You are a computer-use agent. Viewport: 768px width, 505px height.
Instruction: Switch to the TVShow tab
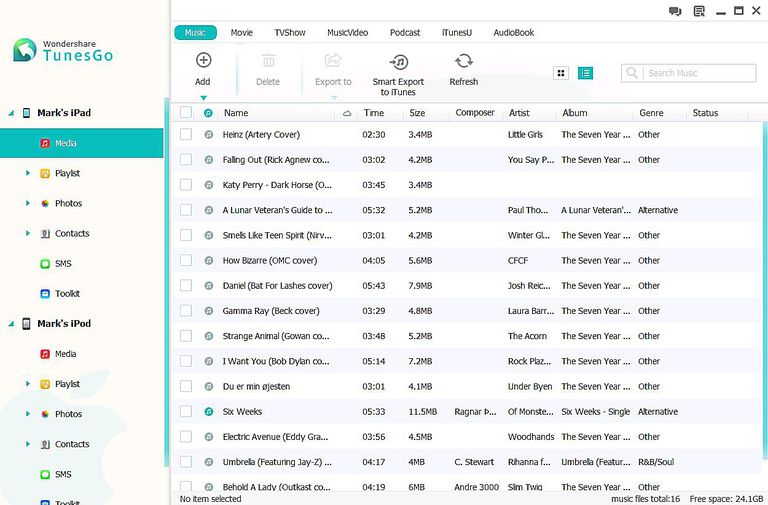click(290, 33)
